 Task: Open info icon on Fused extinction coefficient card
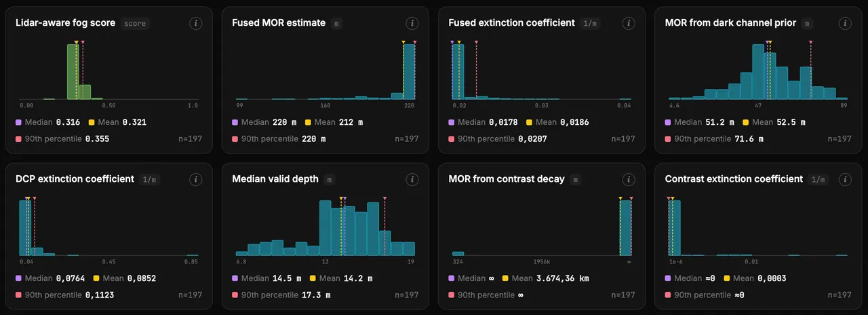[629, 23]
